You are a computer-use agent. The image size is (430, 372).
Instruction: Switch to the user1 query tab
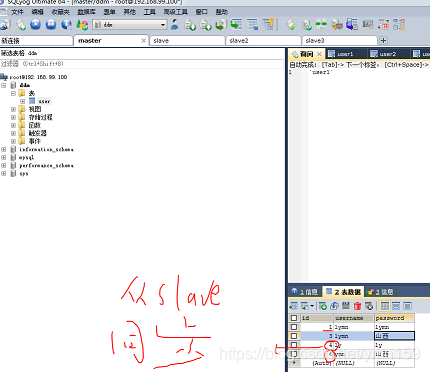point(346,54)
